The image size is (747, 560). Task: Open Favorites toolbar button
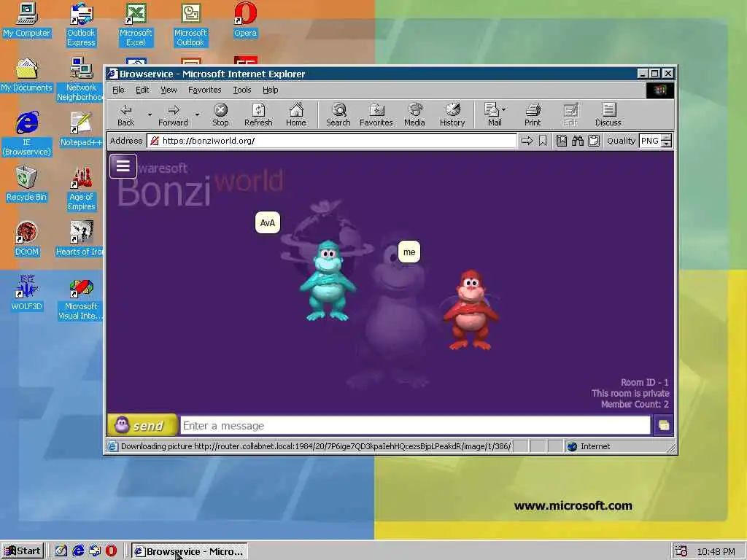(x=376, y=115)
